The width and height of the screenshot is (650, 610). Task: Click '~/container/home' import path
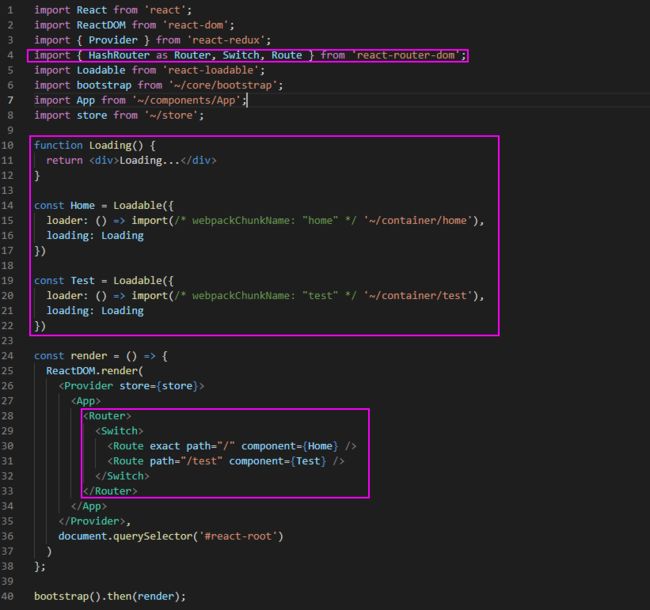[418, 220]
